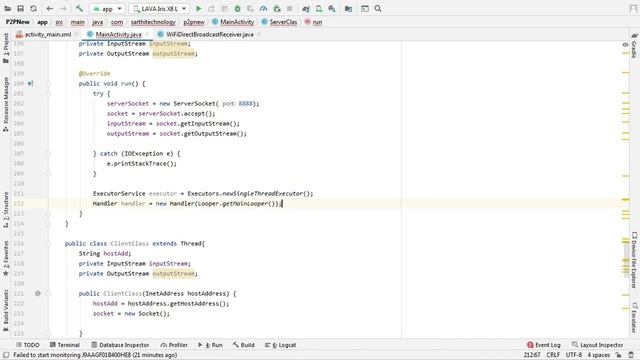Click P2PNew breadcrumb
Screen dimensions: 640x360
(18, 22)
